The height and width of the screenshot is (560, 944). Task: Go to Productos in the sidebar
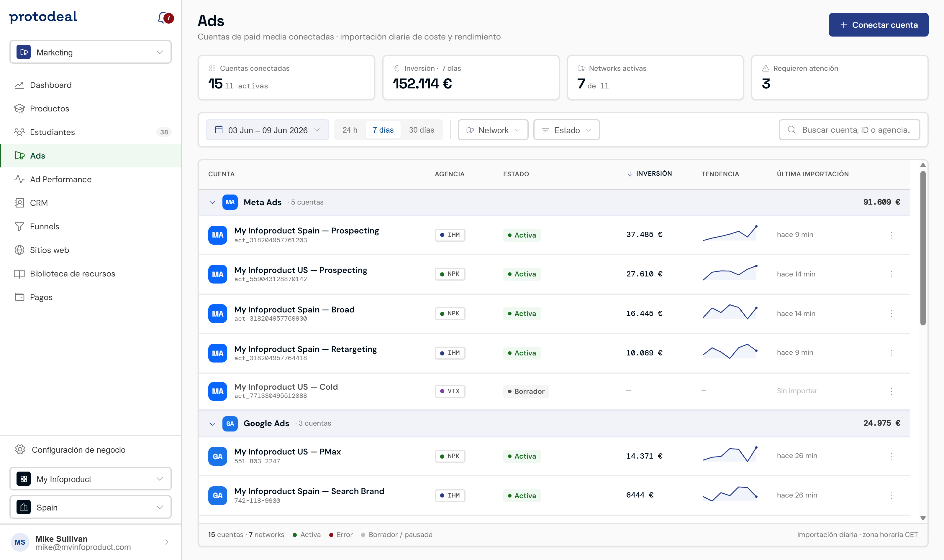click(91, 109)
